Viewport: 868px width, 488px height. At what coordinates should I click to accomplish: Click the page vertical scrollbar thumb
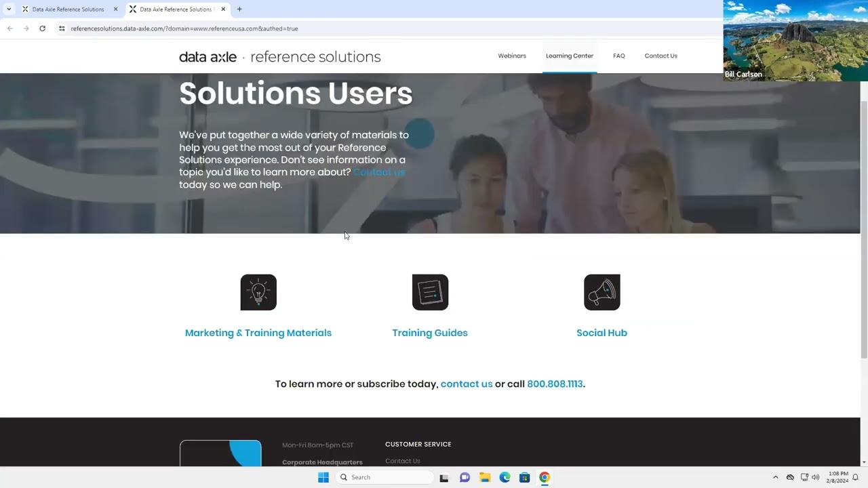coord(864,230)
